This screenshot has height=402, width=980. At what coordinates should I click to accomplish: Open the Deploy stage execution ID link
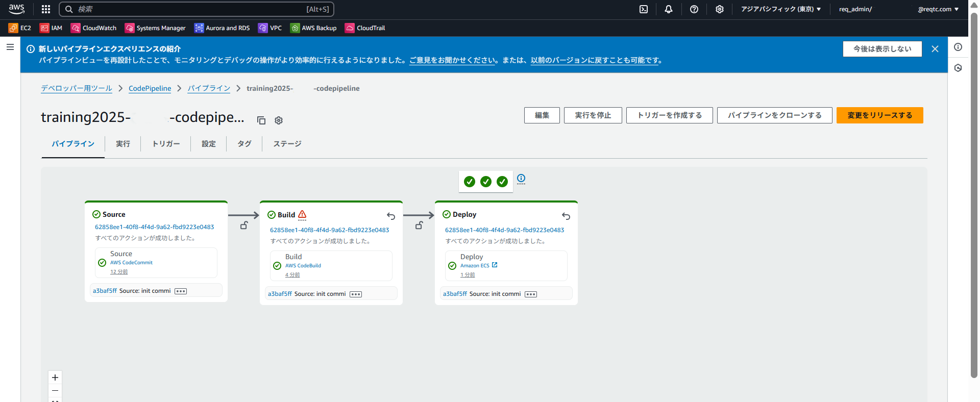[505, 230]
